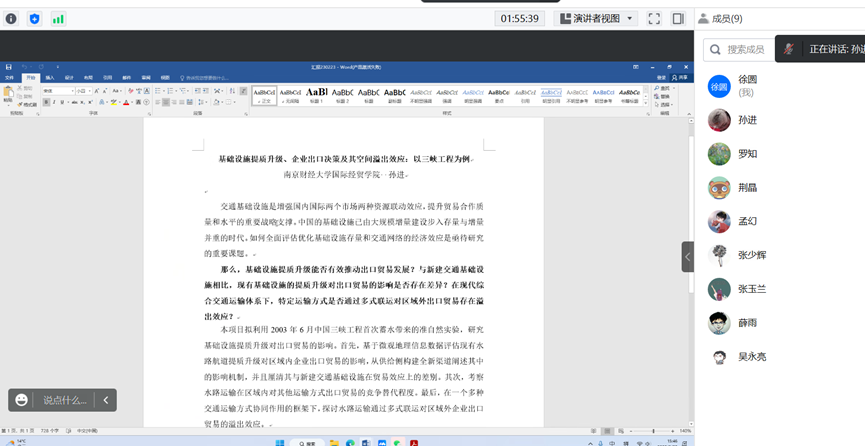This screenshot has width=865, height=446.
Task: Collapse the members panel side arrow
Action: (x=687, y=257)
